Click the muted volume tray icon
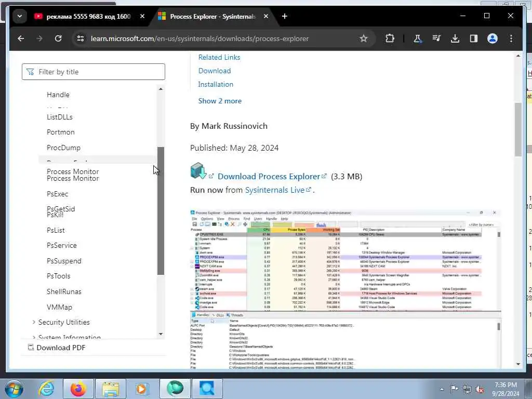This screenshot has width=532, height=399. coord(480,390)
